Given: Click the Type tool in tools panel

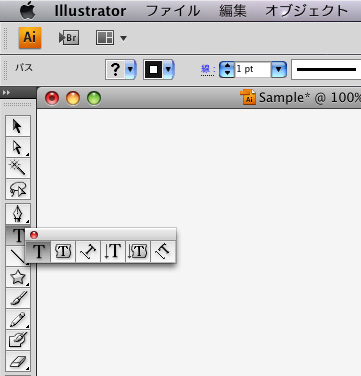Looking at the screenshot, I should (16, 235).
